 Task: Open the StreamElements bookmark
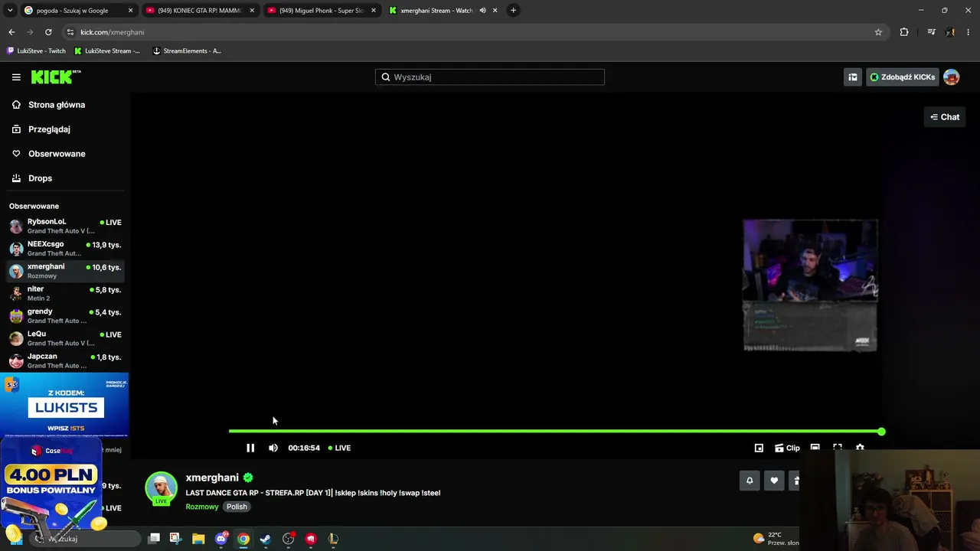point(187,51)
